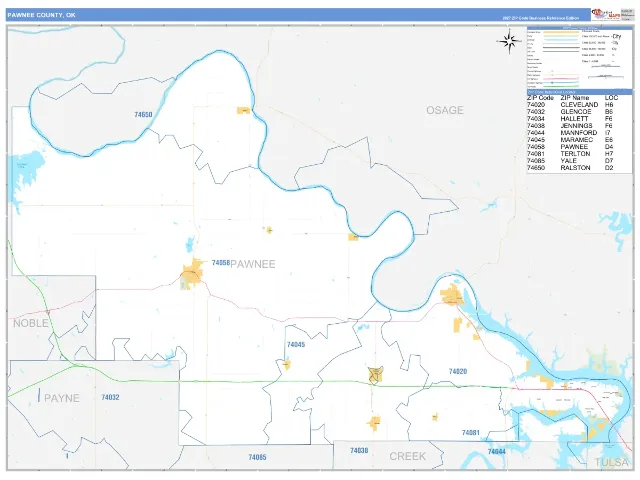Click 'PAWNEE' in the ZIP index table
The height and width of the screenshot is (480, 640).
[574, 147]
